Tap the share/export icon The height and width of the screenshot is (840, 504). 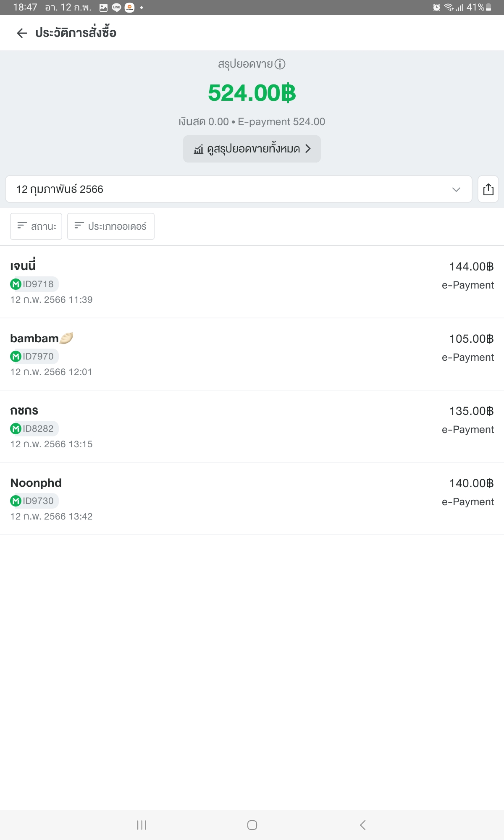pyautogui.click(x=488, y=189)
